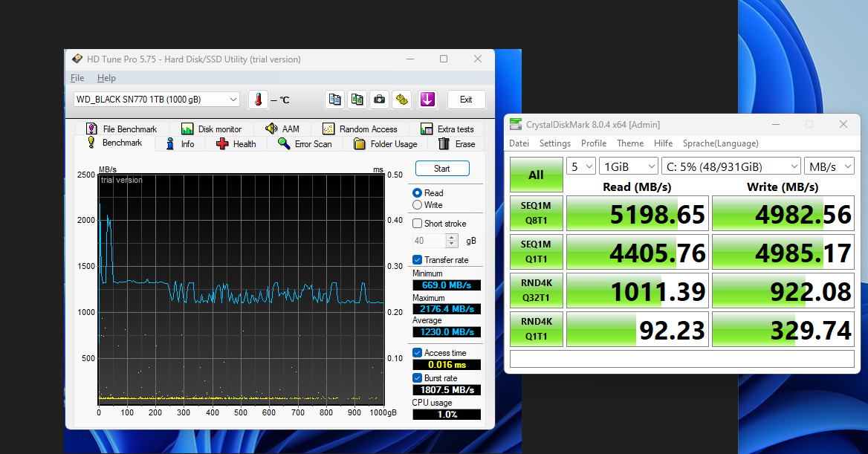
Task: Expand the 1GiB test size dropdown
Action: coord(628,166)
